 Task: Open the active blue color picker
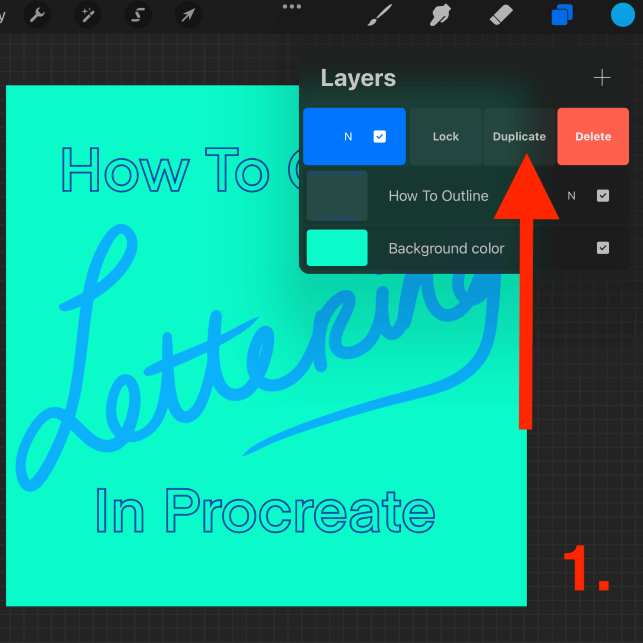[622, 15]
